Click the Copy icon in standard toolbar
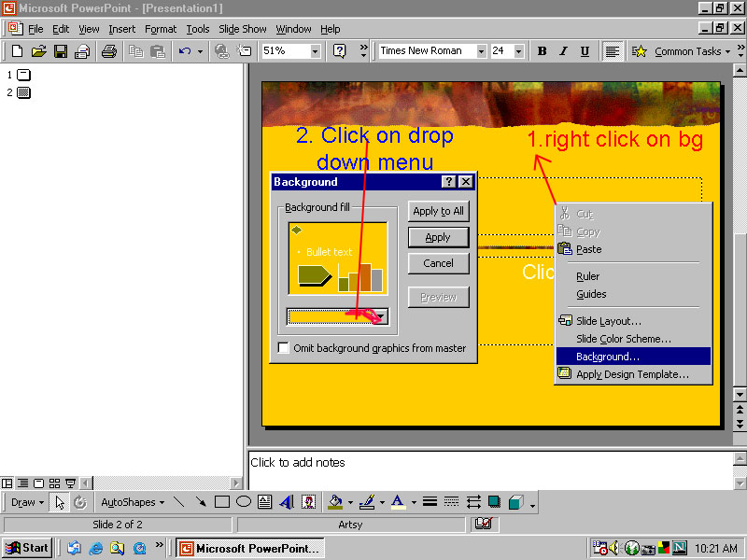The image size is (747, 560). click(x=136, y=51)
